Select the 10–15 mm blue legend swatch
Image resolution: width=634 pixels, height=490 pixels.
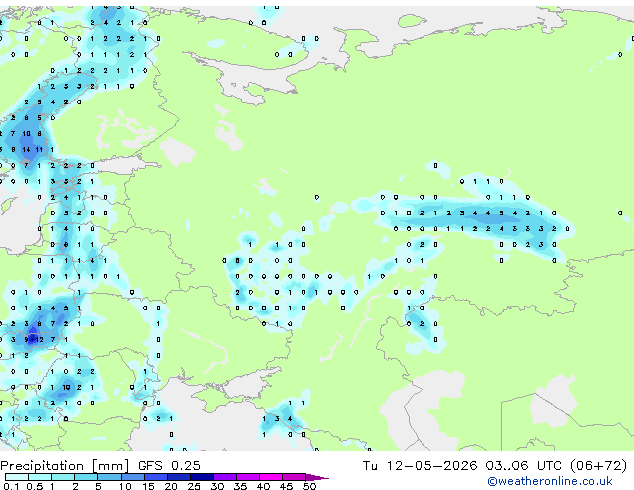(x=133, y=477)
